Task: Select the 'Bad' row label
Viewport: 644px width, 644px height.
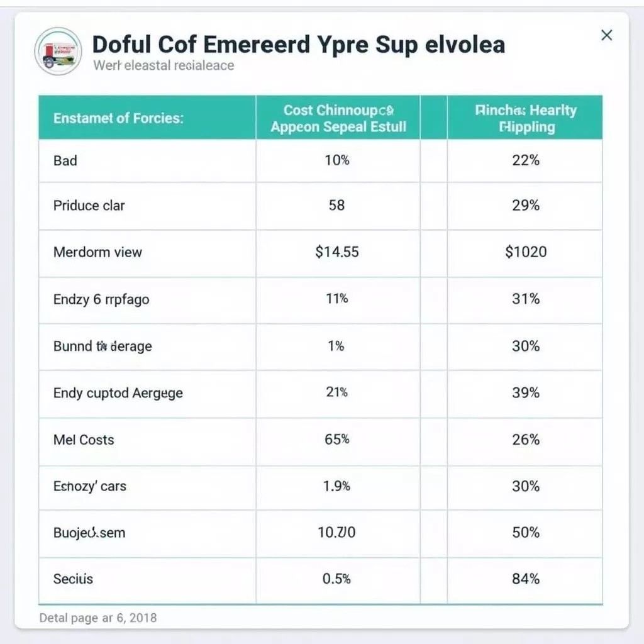Action: [65, 160]
